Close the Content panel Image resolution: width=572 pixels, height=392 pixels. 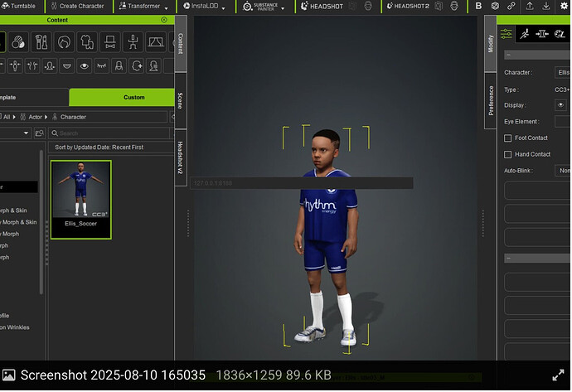pos(164,20)
